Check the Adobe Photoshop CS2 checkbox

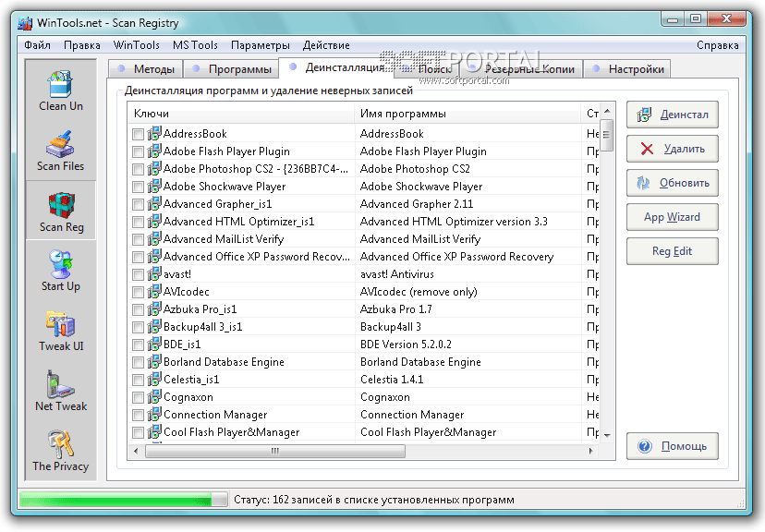[x=138, y=169]
